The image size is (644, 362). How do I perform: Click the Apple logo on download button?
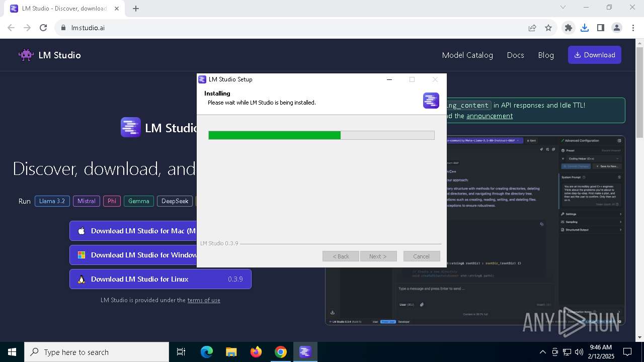click(82, 231)
